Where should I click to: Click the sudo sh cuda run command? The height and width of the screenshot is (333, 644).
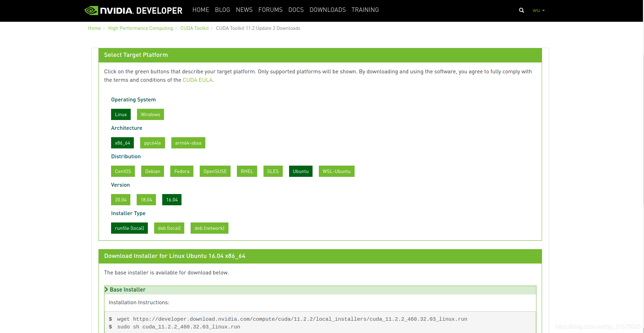point(179,327)
